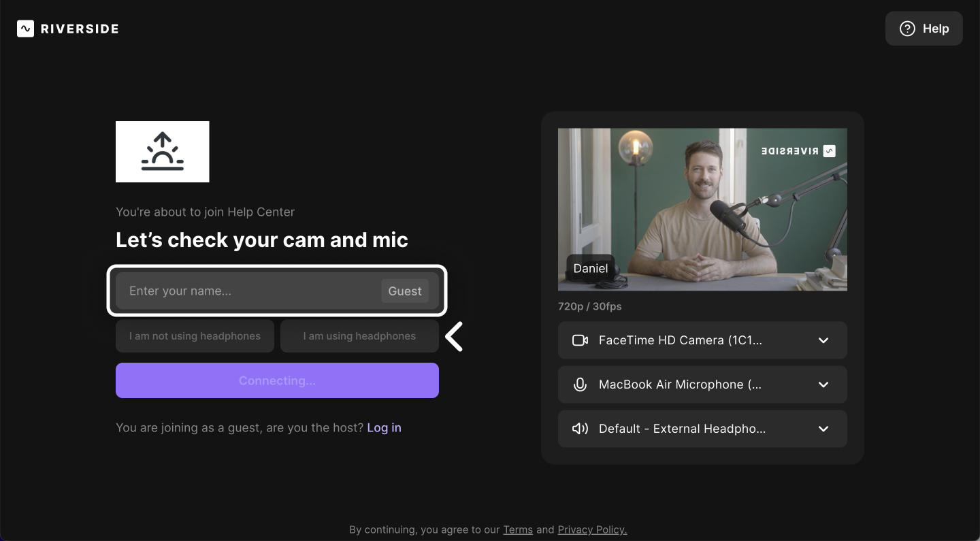Click the white left-pointing chevron arrow

pos(454,336)
